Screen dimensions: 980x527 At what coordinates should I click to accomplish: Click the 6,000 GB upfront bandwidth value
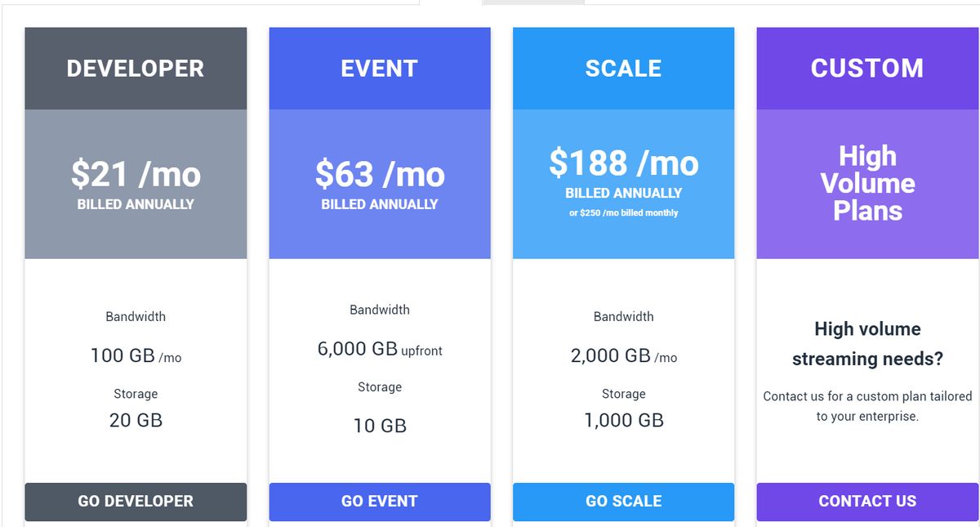379,349
